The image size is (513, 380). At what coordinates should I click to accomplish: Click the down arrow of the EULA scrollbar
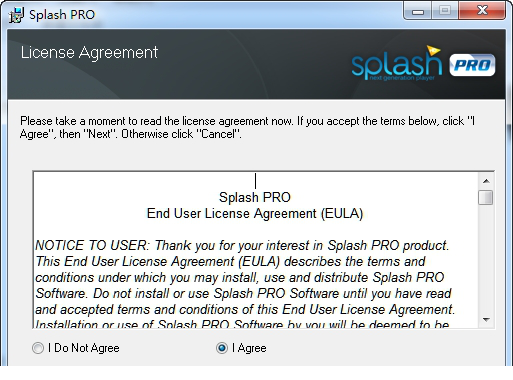point(486,320)
